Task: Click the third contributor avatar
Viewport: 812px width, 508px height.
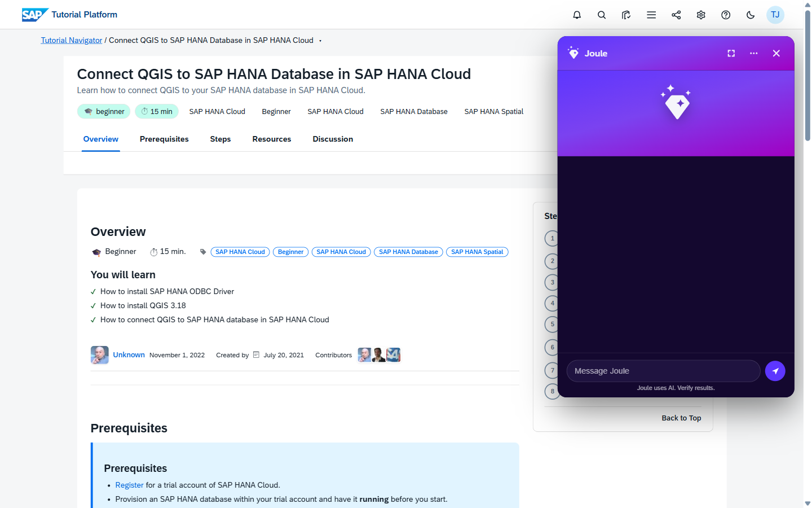Action: coord(394,355)
